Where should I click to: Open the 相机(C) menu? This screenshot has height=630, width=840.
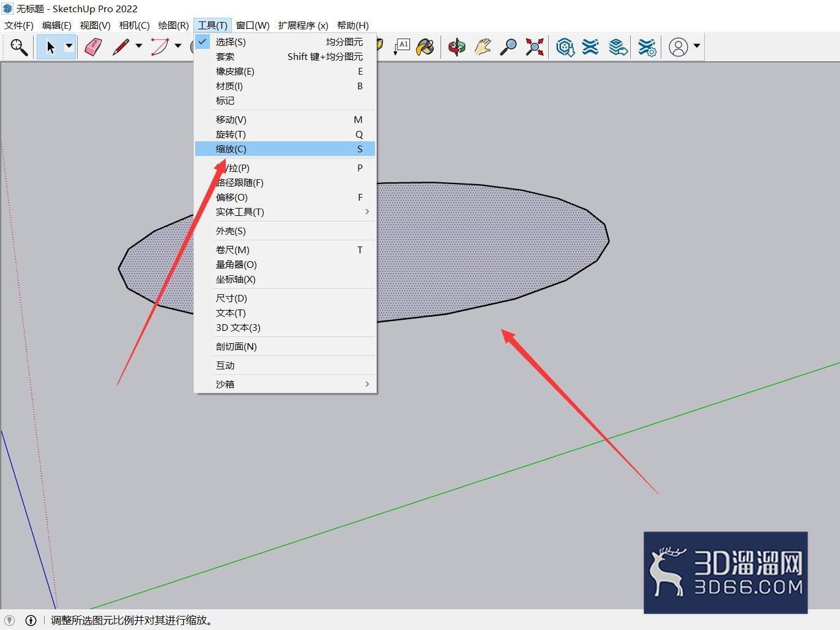(135, 25)
